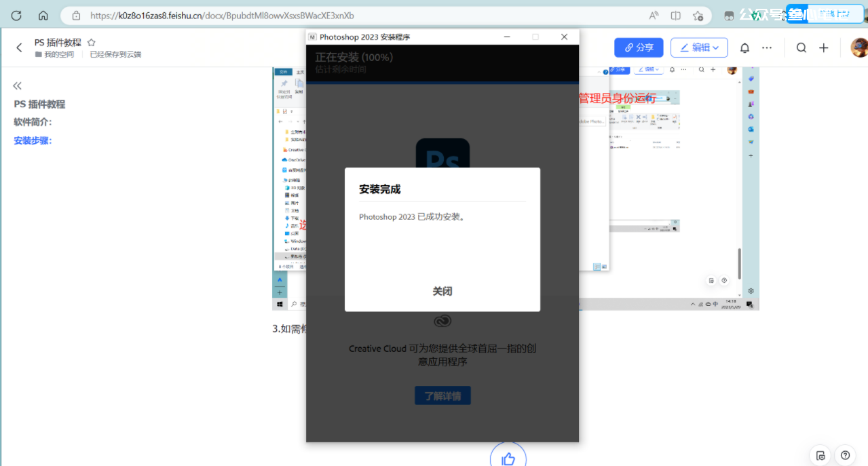This screenshot has height=466, width=868.
Task: Click the browser extension mask icon
Action: point(729,16)
